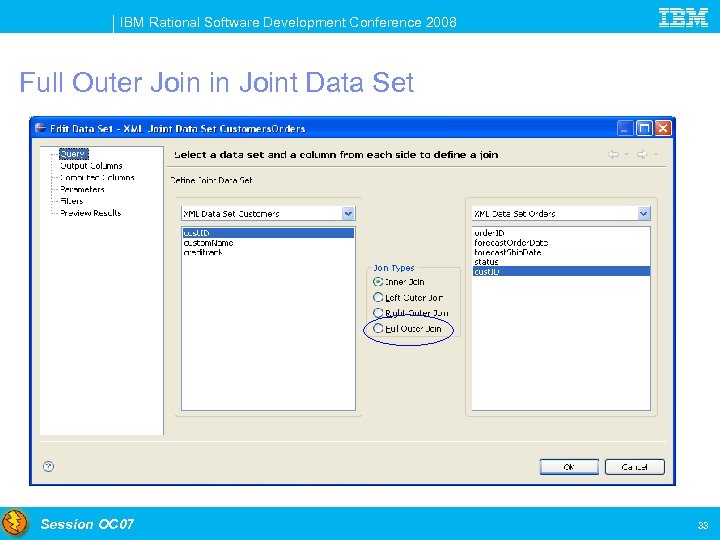Select status in Orders column list
Screen dimensions: 720x540
coord(561,262)
